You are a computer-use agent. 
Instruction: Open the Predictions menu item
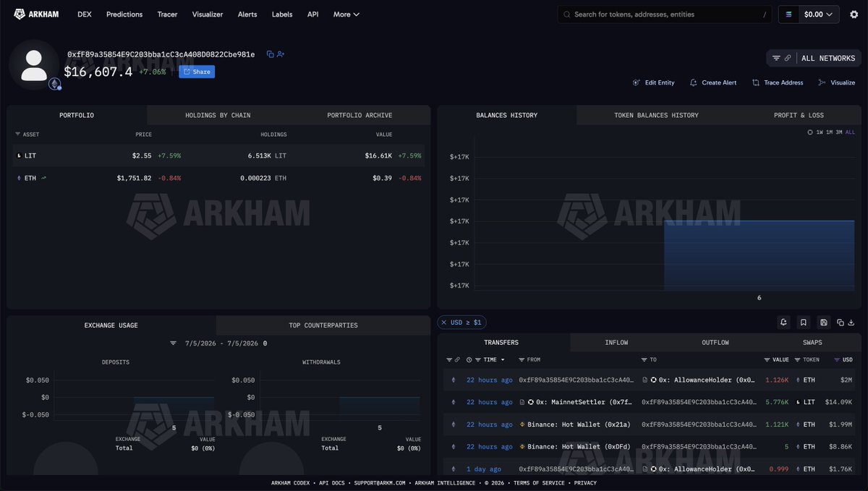click(x=124, y=14)
